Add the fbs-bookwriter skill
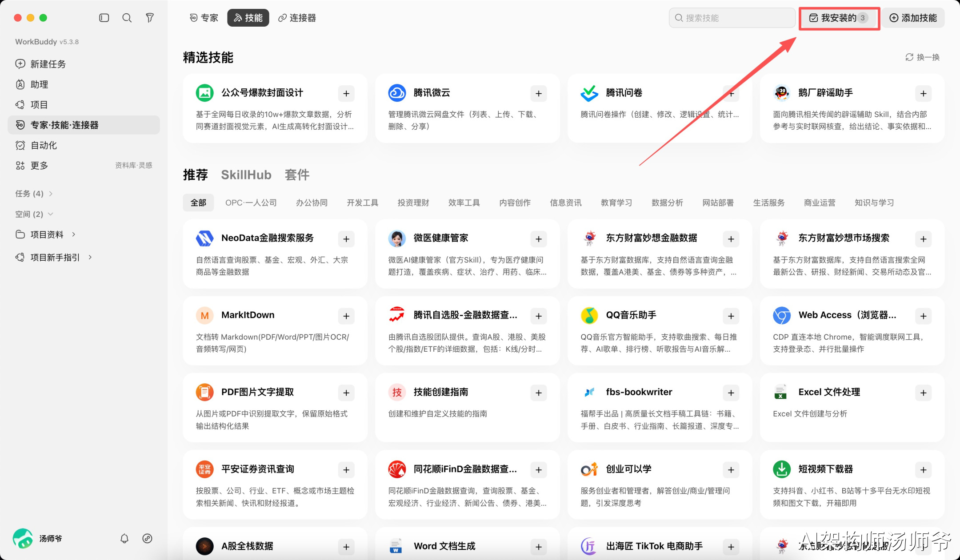Viewport: 960px width, 560px height. pos(731,393)
